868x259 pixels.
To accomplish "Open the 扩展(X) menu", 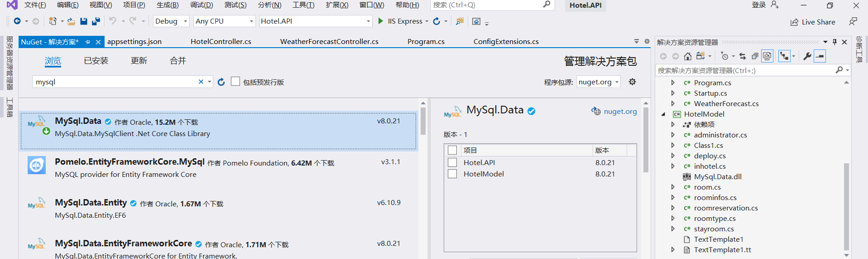I will (337, 5).
